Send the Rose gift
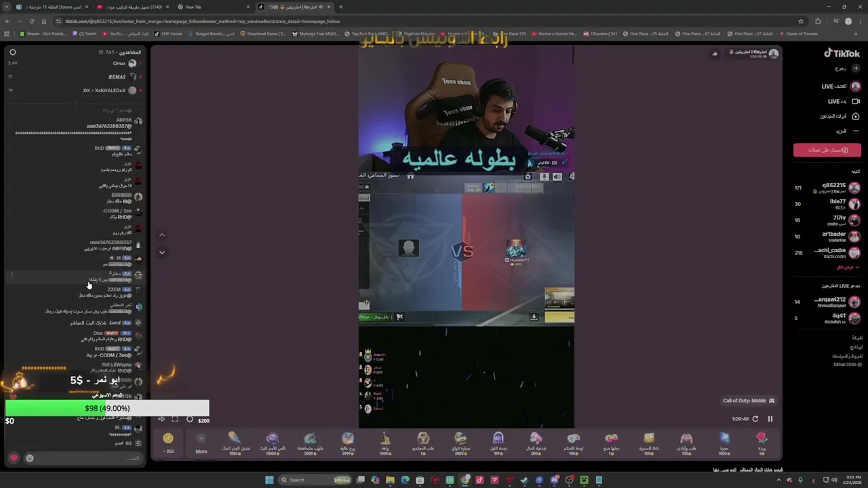Viewport: 868px width, 488px height. (762, 443)
